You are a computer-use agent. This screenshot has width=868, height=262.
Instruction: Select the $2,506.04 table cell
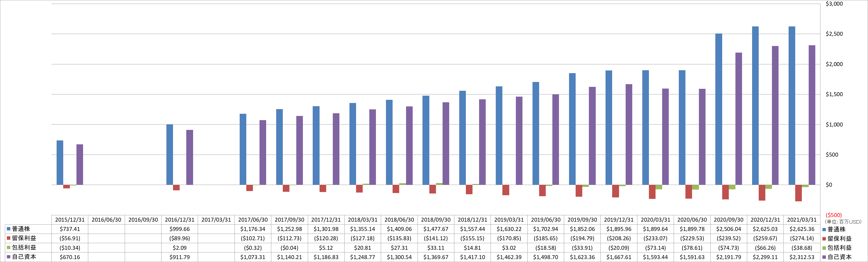coord(729,229)
